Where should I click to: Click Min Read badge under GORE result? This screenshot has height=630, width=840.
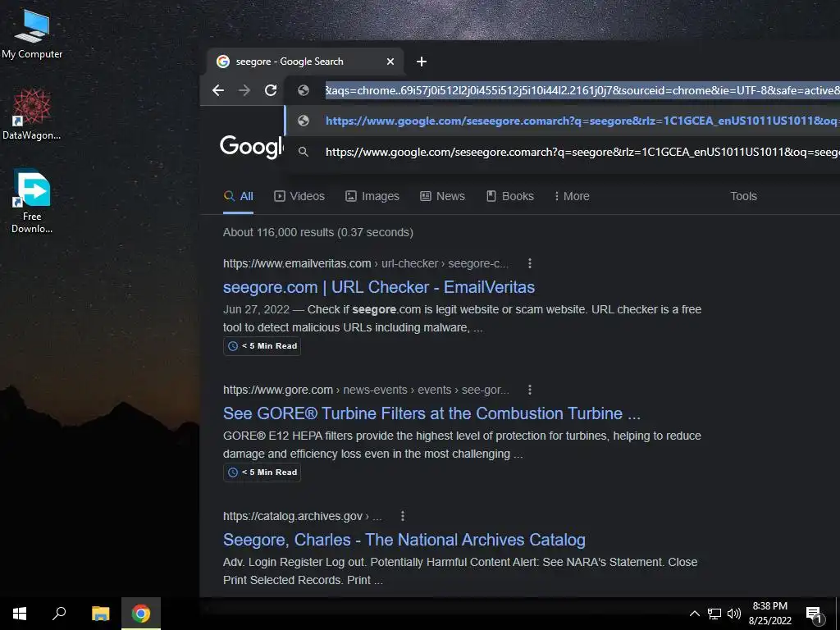(x=262, y=472)
